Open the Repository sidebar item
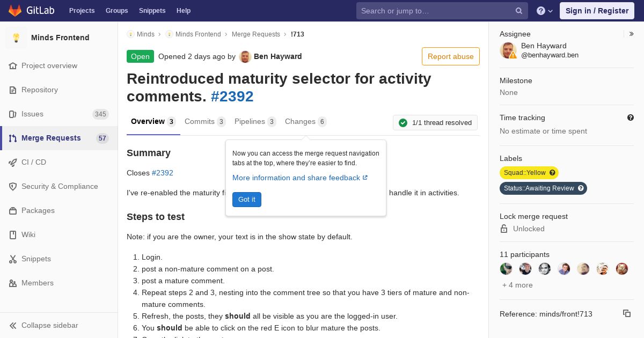 coord(59,90)
